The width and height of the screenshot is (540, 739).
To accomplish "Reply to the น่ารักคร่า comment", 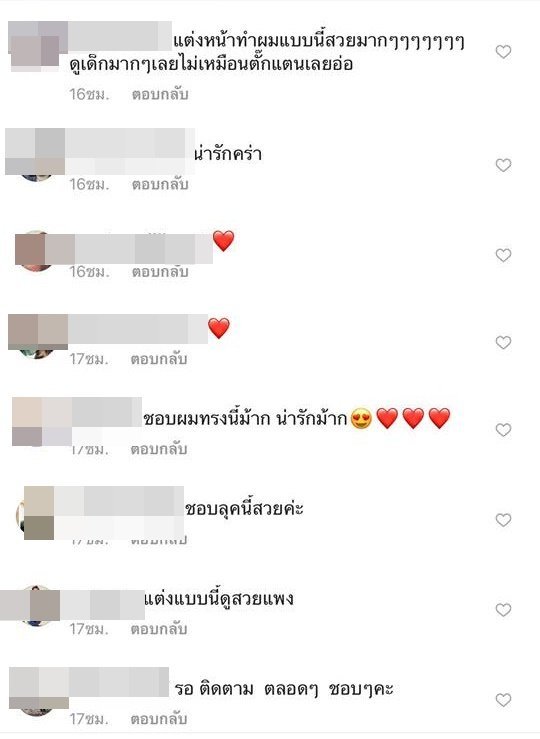I will (160, 184).
